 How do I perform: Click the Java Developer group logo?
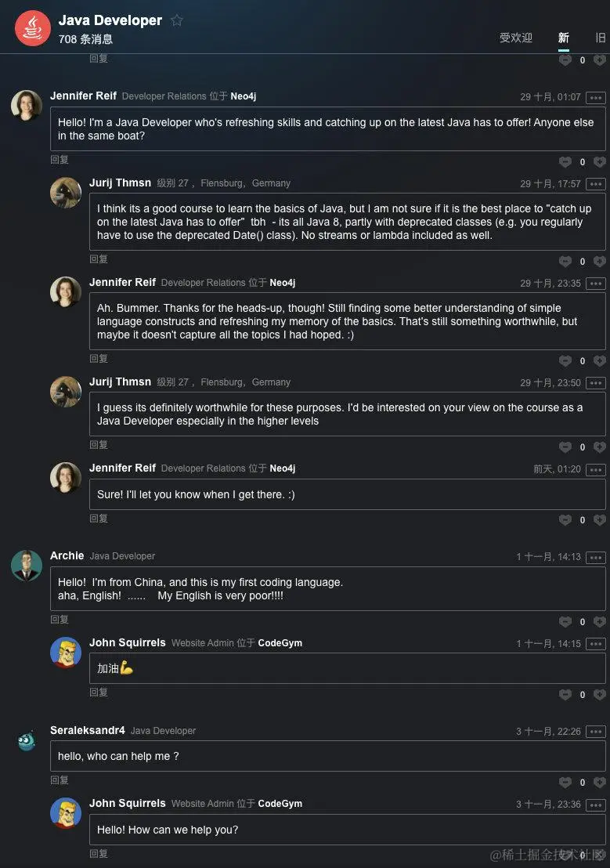point(33,28)
